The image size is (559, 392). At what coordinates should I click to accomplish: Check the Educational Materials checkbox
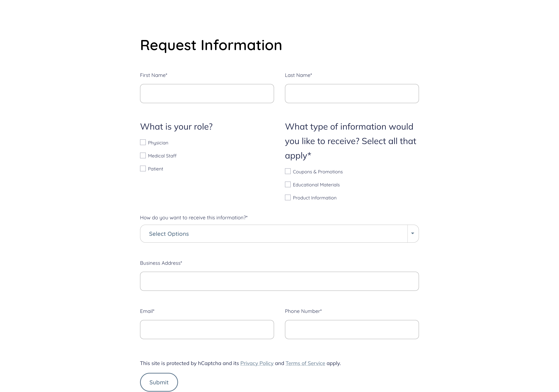[288, 185]
